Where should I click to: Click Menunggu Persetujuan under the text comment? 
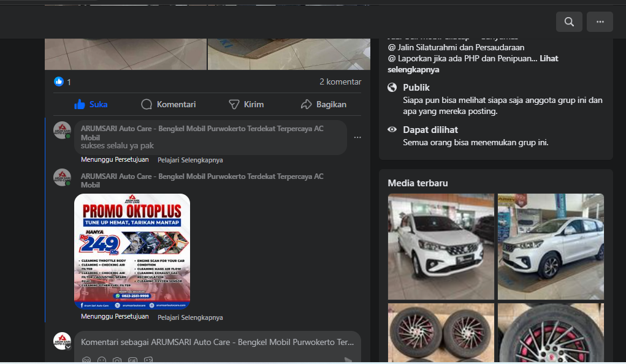click(x=115, y=160)
